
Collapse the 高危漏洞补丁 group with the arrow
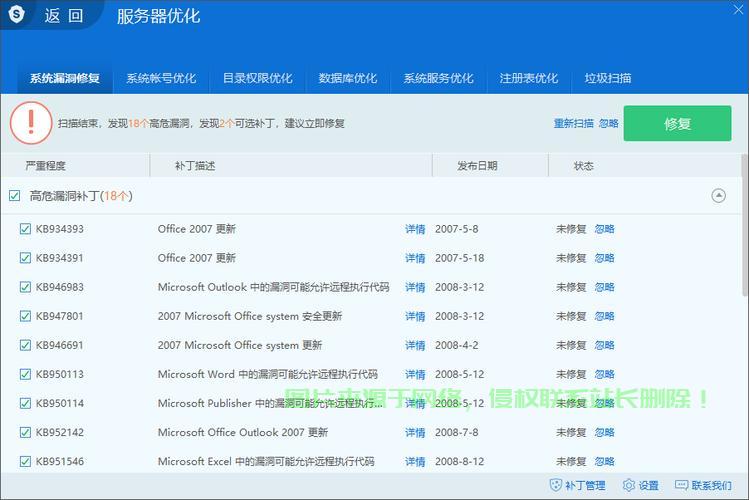pos(718,196)
